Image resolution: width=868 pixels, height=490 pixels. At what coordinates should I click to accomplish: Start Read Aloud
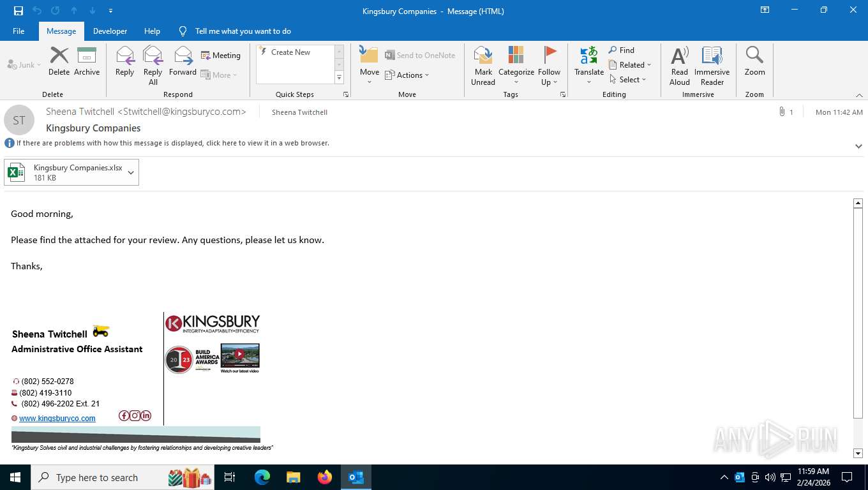[x=680, y=66]
